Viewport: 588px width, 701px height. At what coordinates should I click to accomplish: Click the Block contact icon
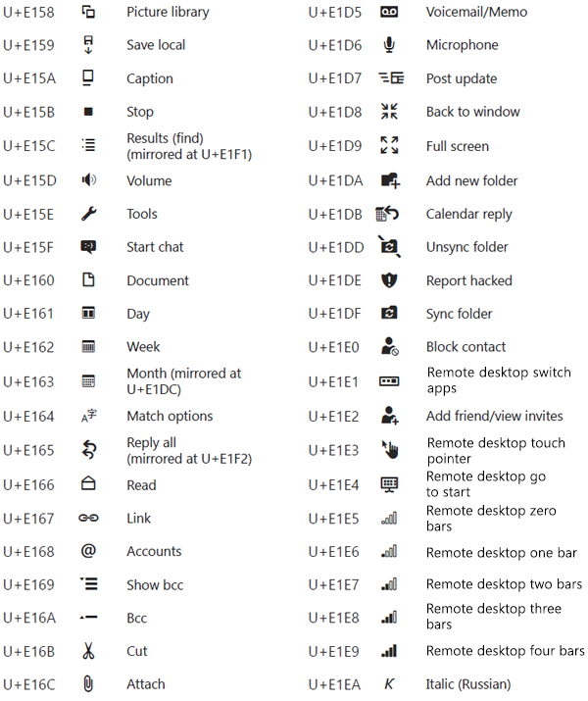389,347
